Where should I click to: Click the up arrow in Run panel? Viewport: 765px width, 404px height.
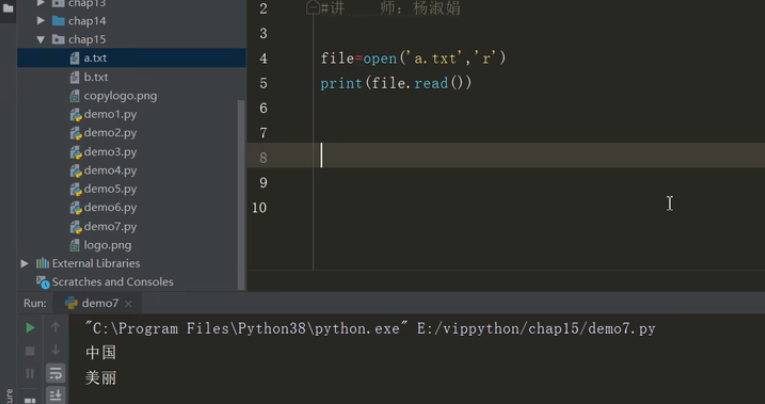pyautogui.click(x=55, y=327)
